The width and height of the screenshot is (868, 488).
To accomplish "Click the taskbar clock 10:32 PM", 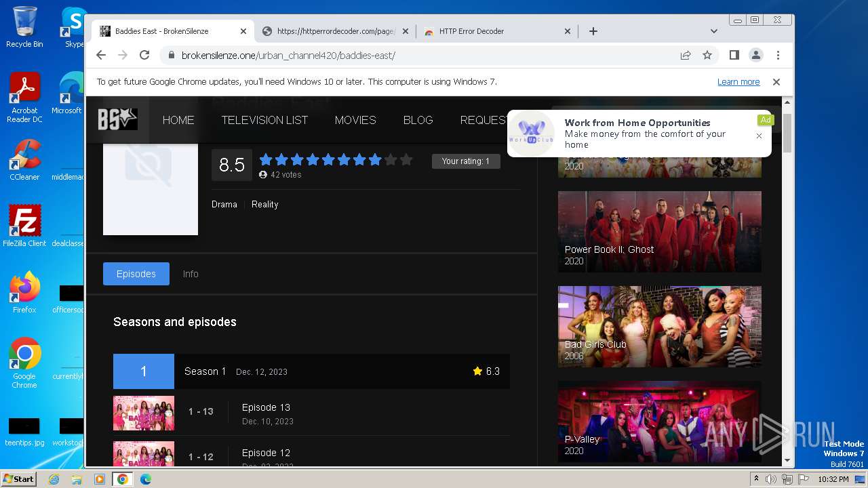I will coord(833,479).
